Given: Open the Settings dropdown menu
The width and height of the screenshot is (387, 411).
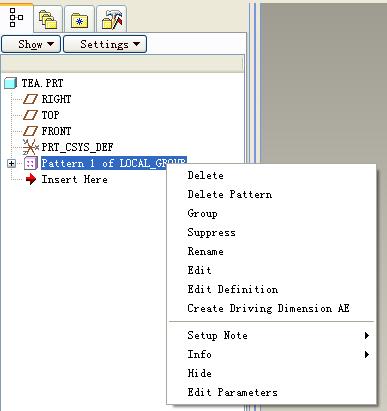Looking at the screenshot, I should (x=105, y=44).
